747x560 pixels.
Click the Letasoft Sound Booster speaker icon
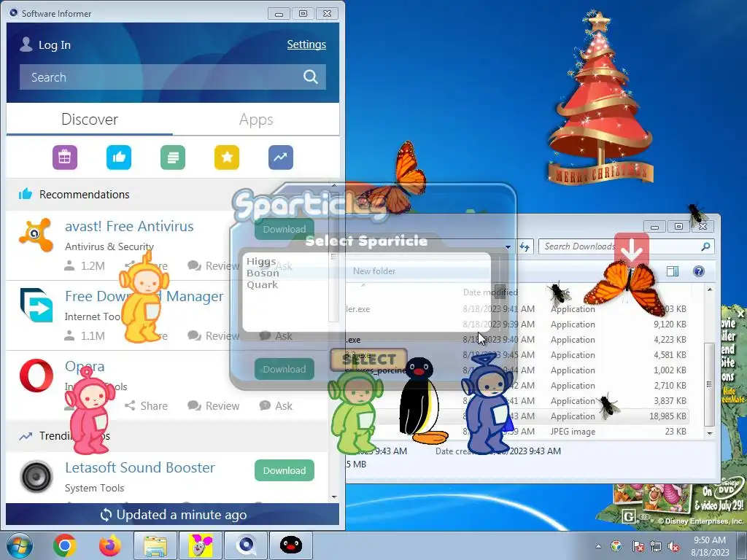point(36,476)
